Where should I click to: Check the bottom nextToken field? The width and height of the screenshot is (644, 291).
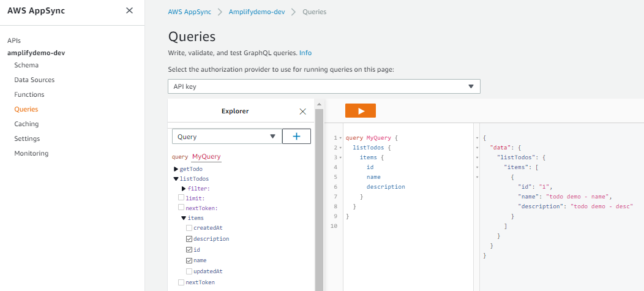pos(181,282)
